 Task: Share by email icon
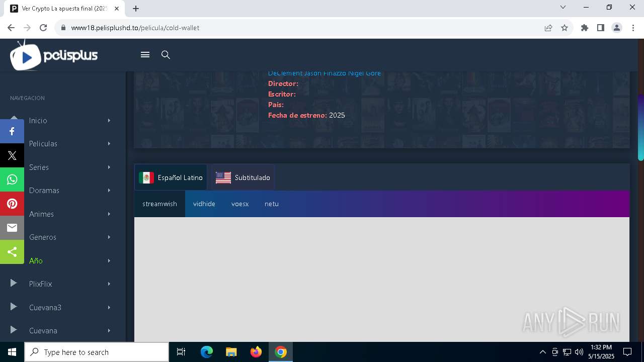tap(12, 228)
